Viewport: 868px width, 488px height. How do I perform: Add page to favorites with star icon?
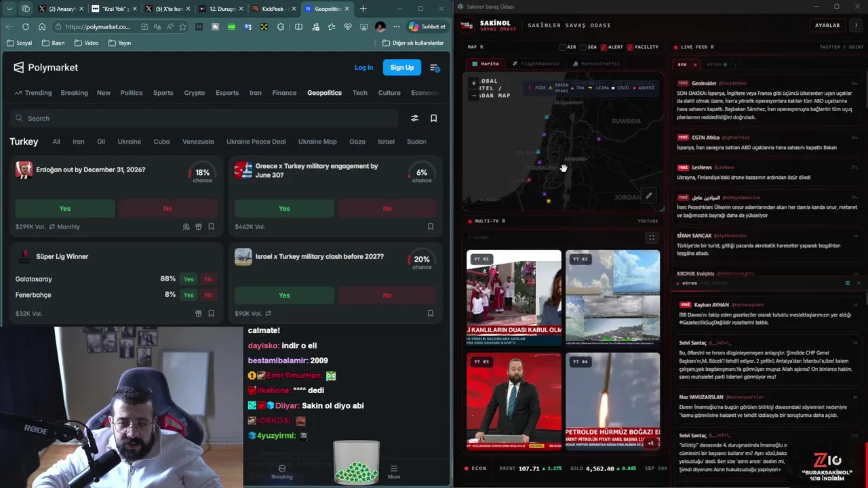tap(182, 26)
